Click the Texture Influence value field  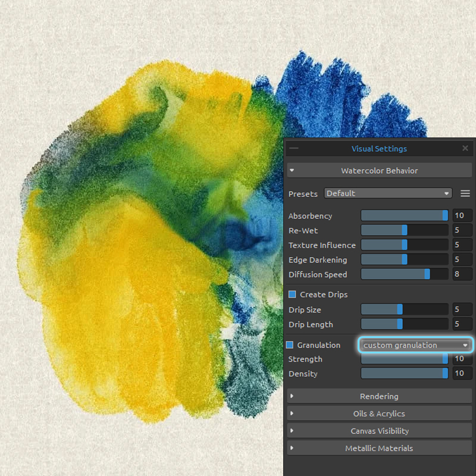462,245
